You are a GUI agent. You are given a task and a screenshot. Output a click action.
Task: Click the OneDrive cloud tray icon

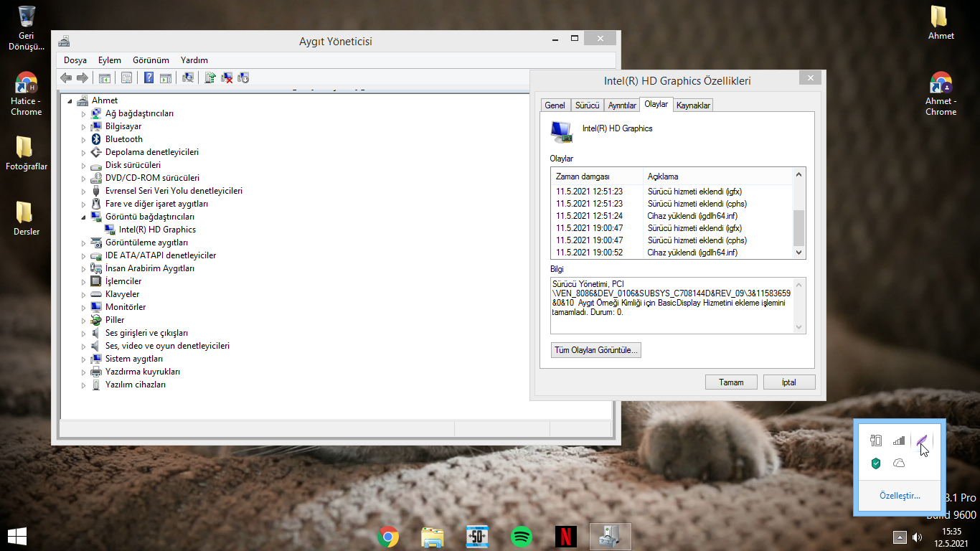[x=899, y=463]
